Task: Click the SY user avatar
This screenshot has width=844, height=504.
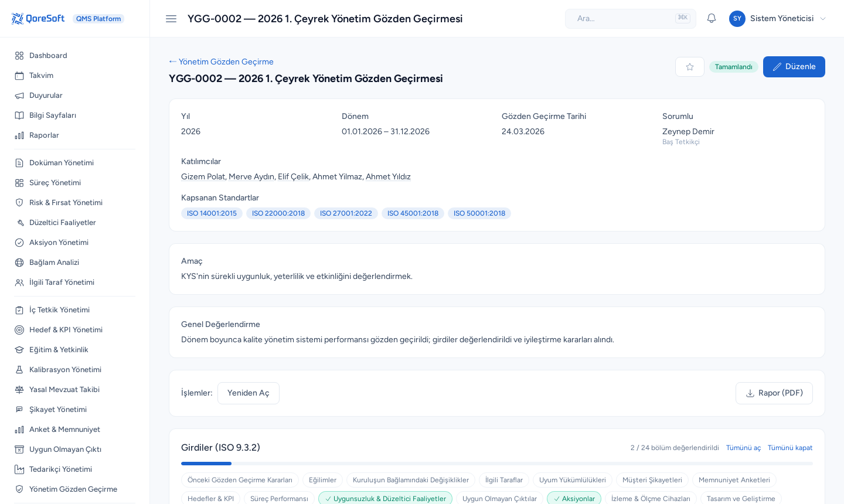Action: (737, 19)
